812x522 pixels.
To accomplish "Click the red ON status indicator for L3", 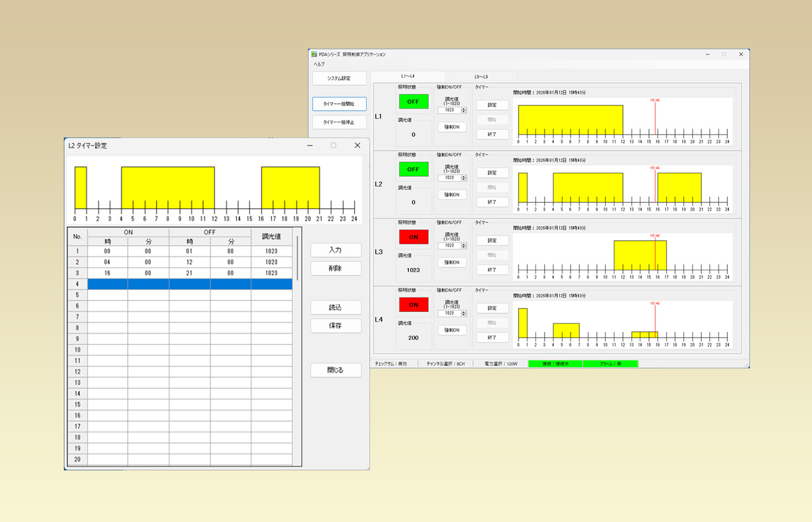I will 413,237.
